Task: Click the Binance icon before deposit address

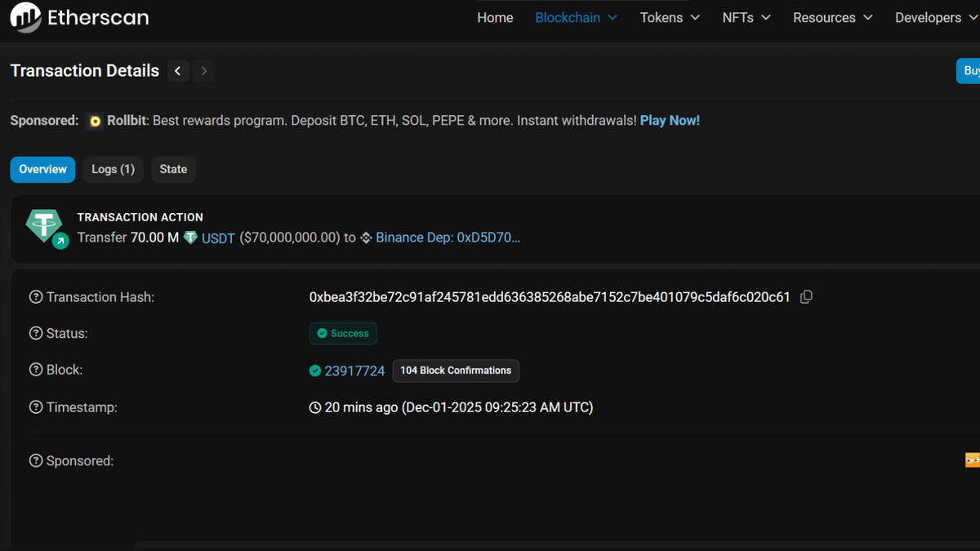Action: [366, 238]
